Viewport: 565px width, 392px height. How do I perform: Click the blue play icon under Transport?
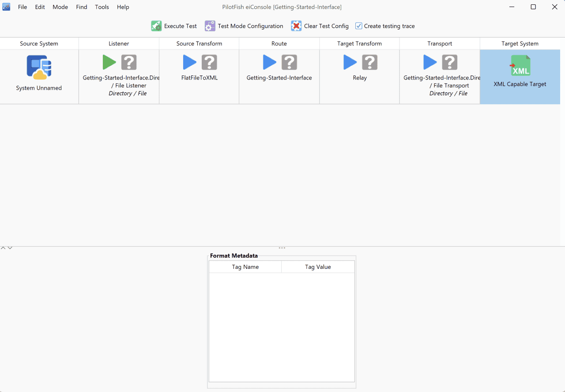click(x=430, y=62)
